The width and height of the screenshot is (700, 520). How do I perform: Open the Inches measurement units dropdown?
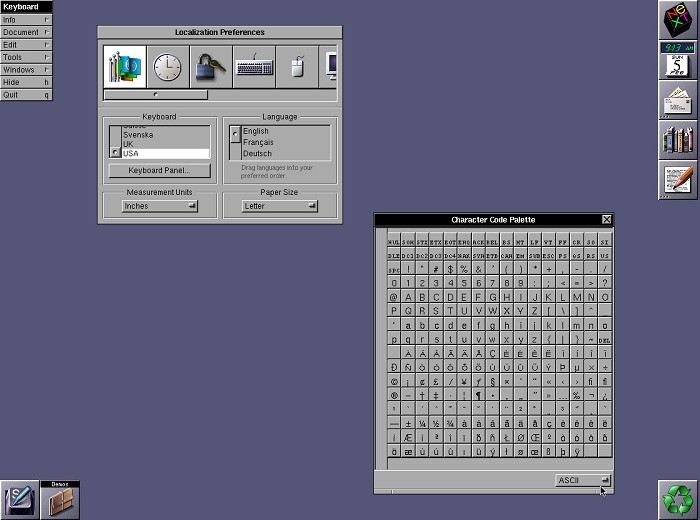(160, 206)
